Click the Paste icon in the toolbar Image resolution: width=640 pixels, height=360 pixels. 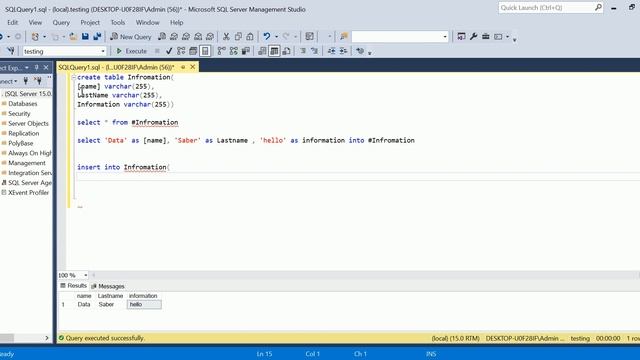click(250, 37)
